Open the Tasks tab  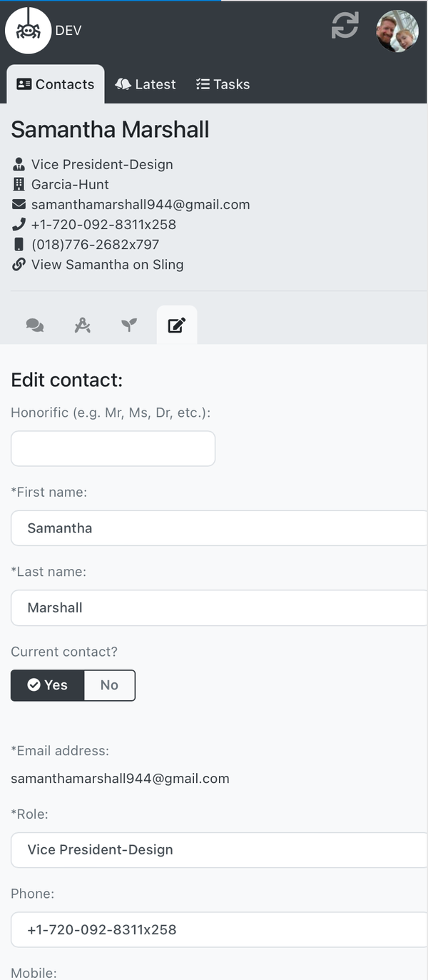[223, 84]
